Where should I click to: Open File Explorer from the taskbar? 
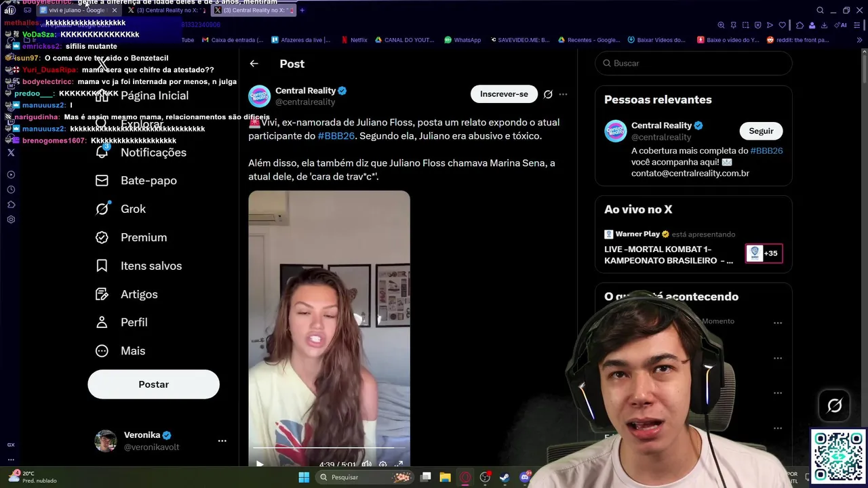coord(445,477)
